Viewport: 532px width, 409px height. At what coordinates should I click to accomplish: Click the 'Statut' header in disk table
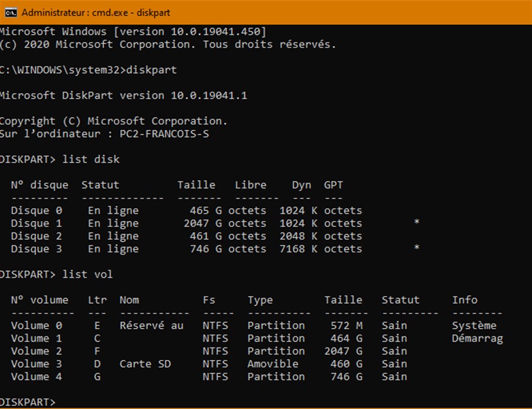(100, 185)
